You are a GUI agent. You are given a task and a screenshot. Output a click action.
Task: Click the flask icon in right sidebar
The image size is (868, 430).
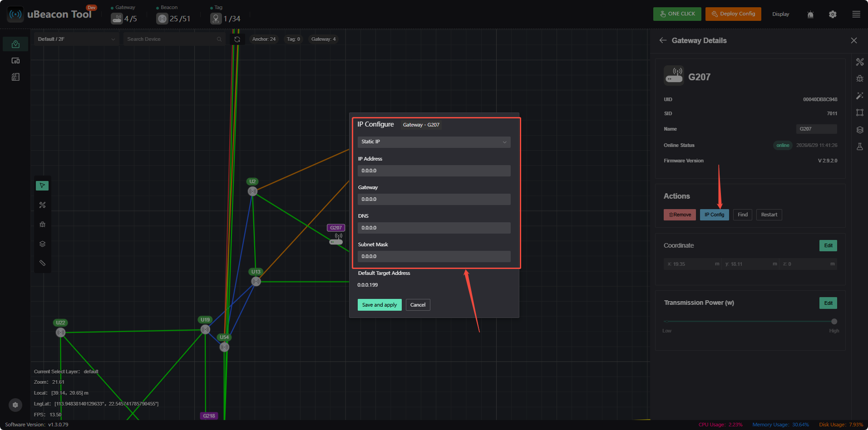tap(860, 147)
